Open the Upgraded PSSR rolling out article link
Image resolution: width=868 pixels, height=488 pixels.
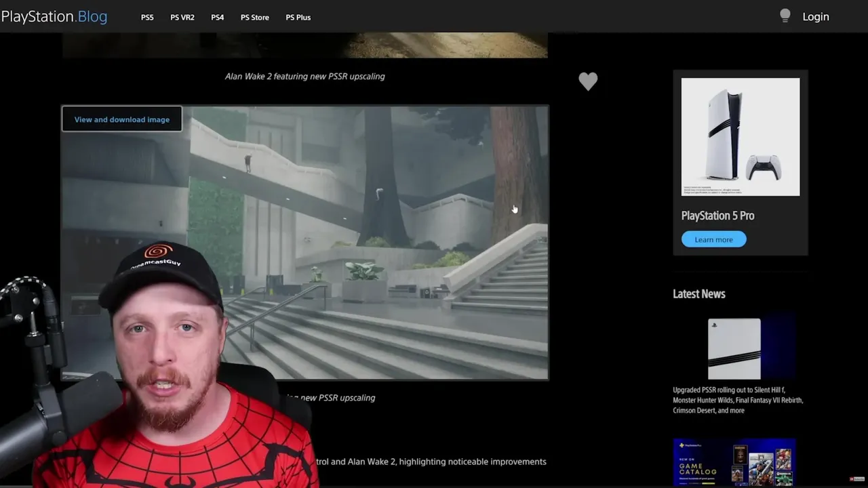point(738,400)
